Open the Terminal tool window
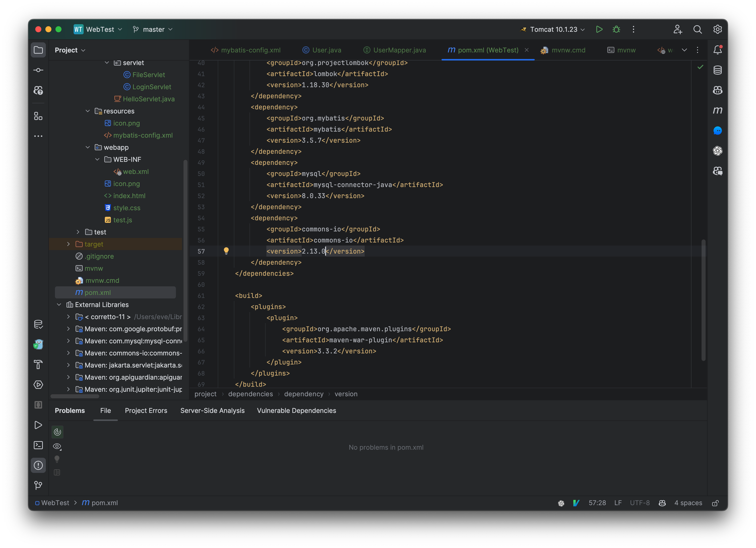This screenshot has width=756, height=548. [x=38, y=445]
